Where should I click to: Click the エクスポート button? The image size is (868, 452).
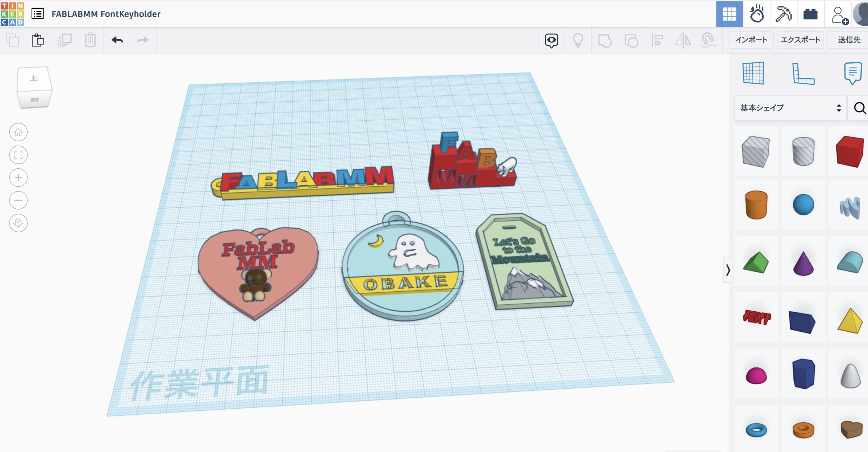801,40
